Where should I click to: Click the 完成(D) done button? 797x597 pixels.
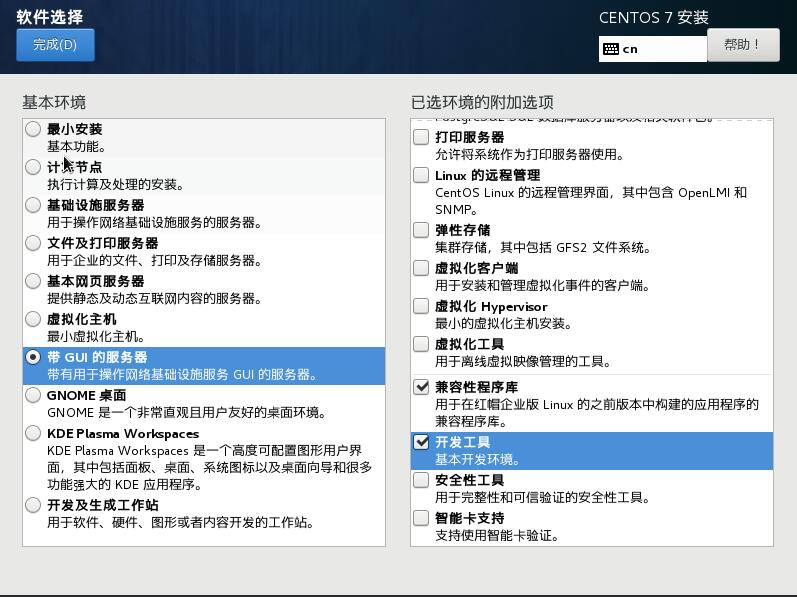pyautogui.click(x=55, y=45)
